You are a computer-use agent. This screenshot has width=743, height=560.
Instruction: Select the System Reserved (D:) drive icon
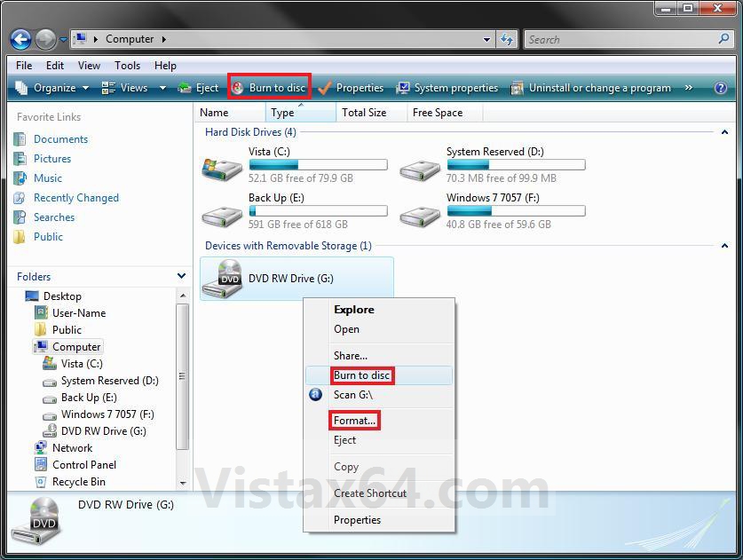pyautogui.click(x=420, y=170)
